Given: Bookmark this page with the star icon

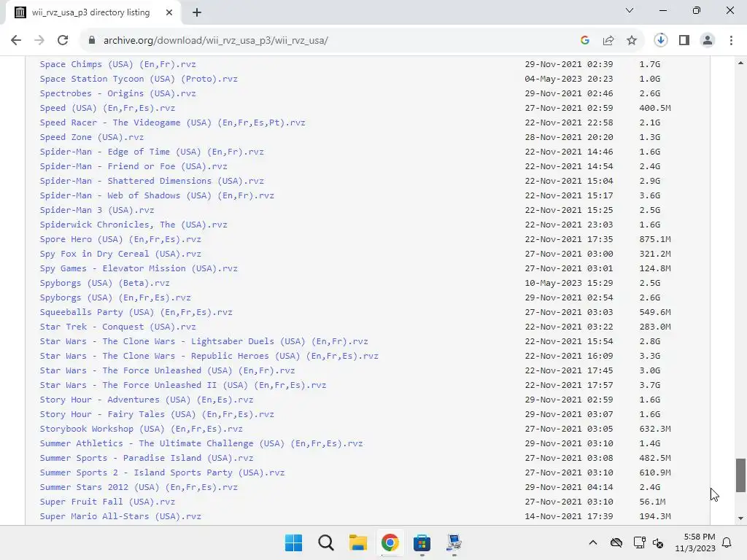Looking at the screenshot, I should (x=632, y=40).
